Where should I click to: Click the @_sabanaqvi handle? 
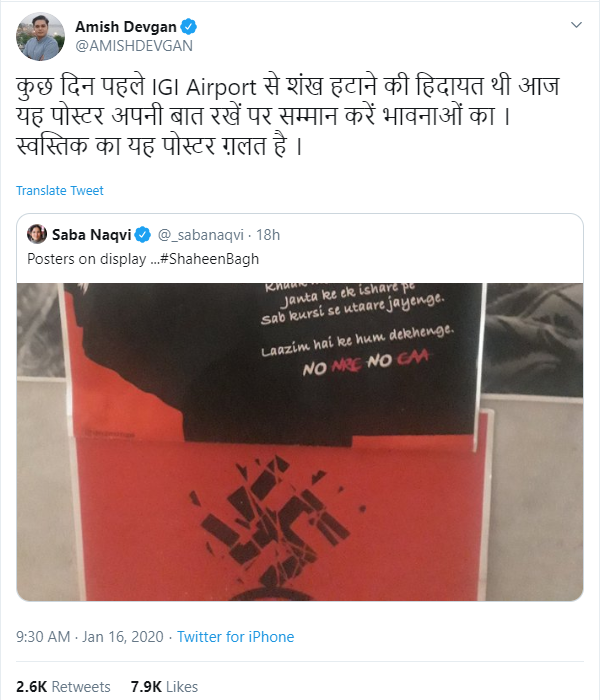201,235
